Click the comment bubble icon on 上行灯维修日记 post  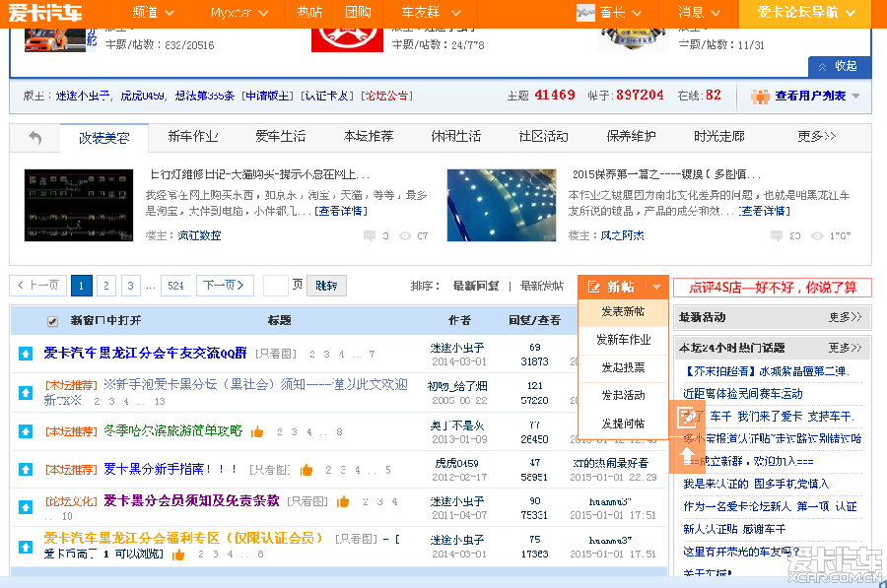point(370,235)
